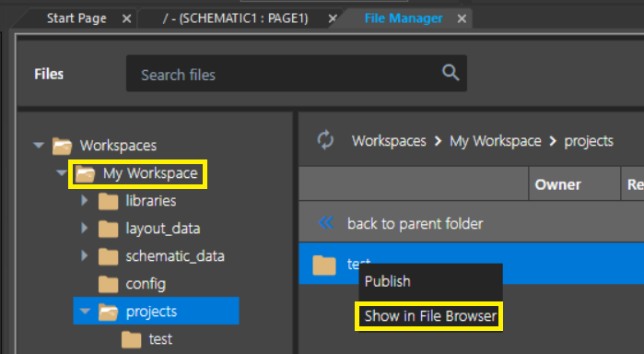Close the Start Page tab
The width and height of the screenshot is (644, 354).
126,19
